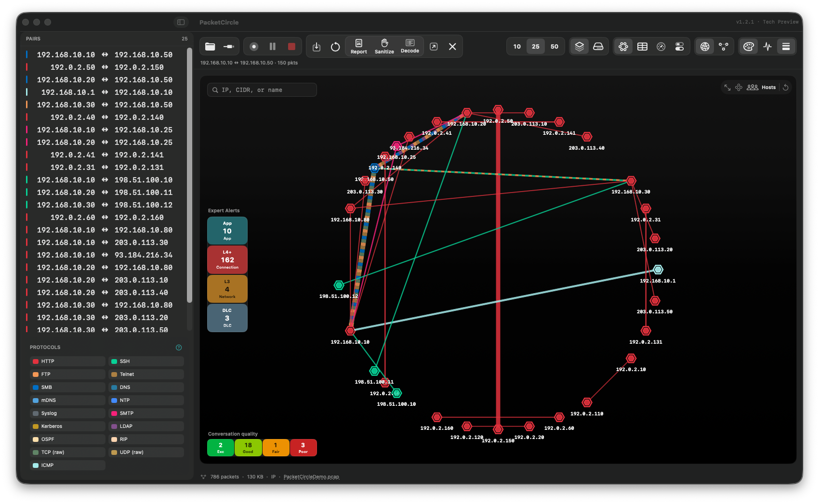The image size is (819, 504).
Task: Toggle the globe icon
Action: [x=705, y=47]
